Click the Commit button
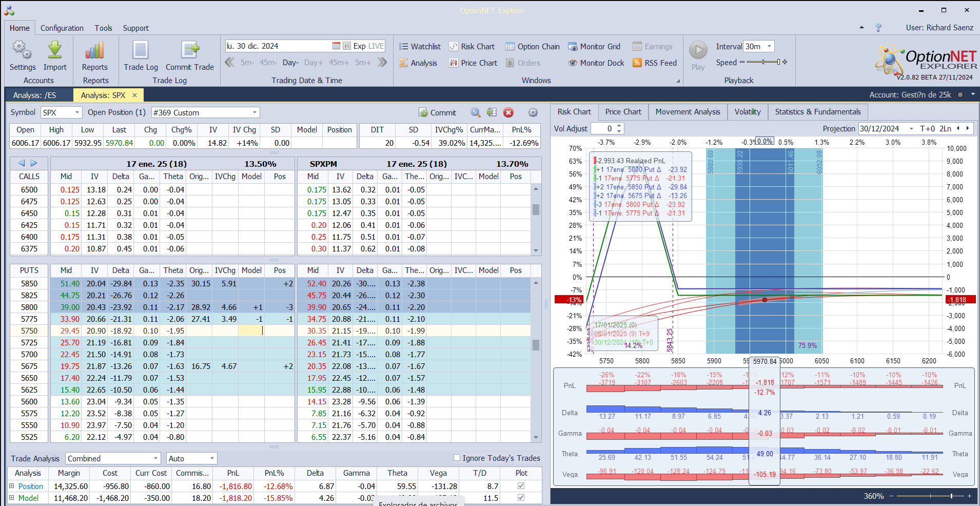980x506 pixels. [x=438, y=113]
